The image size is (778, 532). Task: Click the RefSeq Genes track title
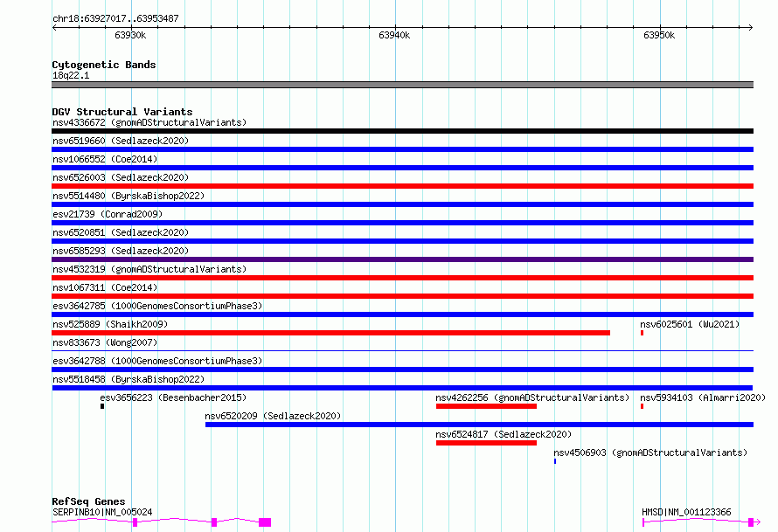(88, 501)
